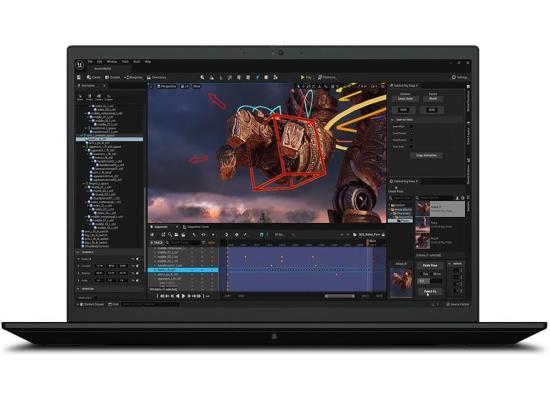Open the viewport Show options
Image resolution: width=550 pixels, height=400 pixels.
point(196,86)
